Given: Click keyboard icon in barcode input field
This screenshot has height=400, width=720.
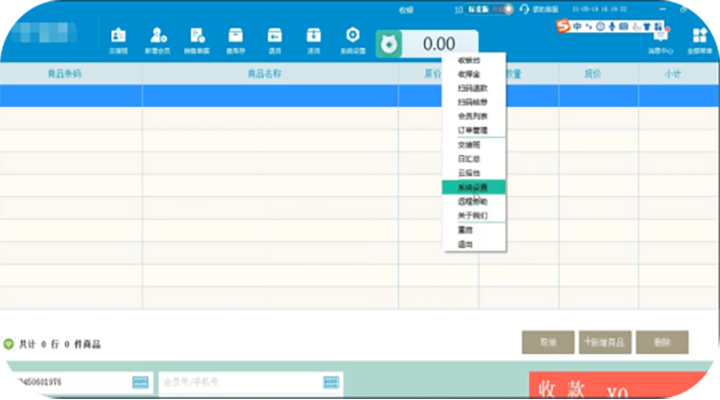Looking at the screenshot, I should pos(141,382).
